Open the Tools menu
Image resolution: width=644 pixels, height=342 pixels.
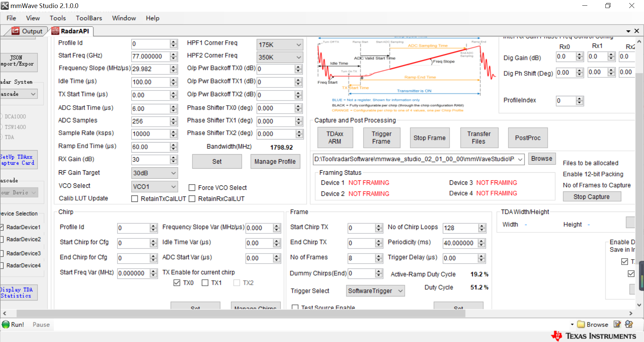[x=58, y=18]
